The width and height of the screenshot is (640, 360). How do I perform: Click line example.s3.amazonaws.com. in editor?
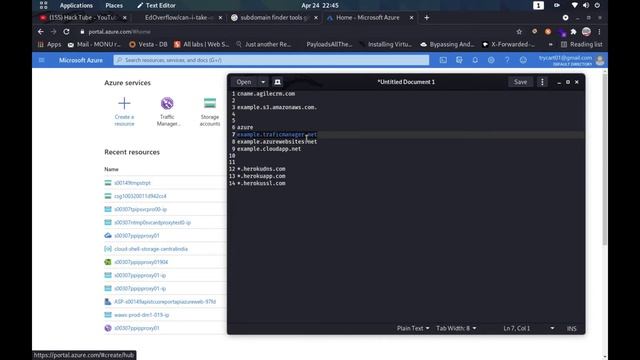(x=277, y=107)
